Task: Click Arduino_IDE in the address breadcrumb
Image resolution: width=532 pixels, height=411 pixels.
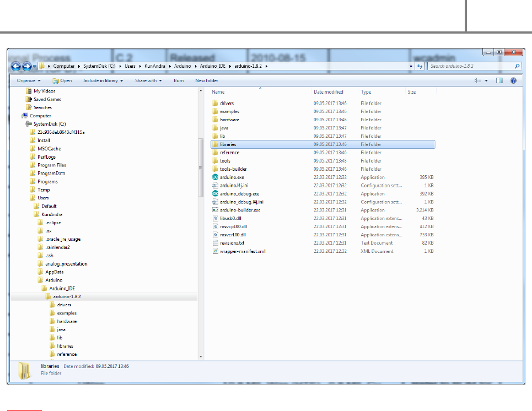Action: pyautogui.click(x=212, y=66)
